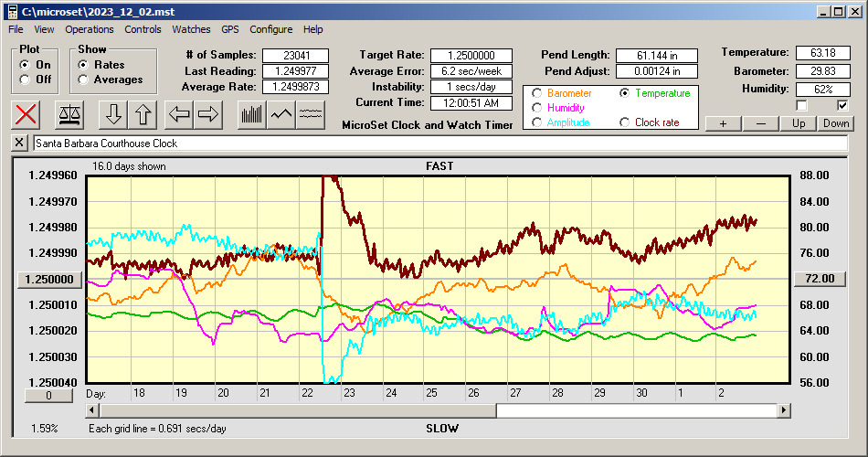Click the red X clear data icon
The image size is (868, 457).
pos(27,114)
